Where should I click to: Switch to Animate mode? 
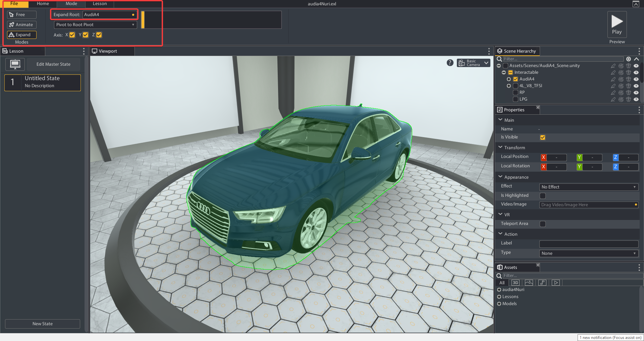tap(22, 25)
